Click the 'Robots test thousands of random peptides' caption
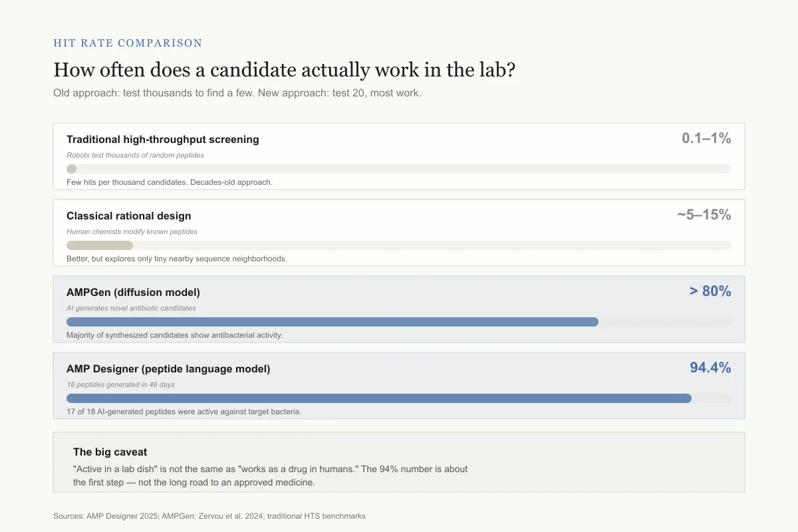 coord(135,155)
